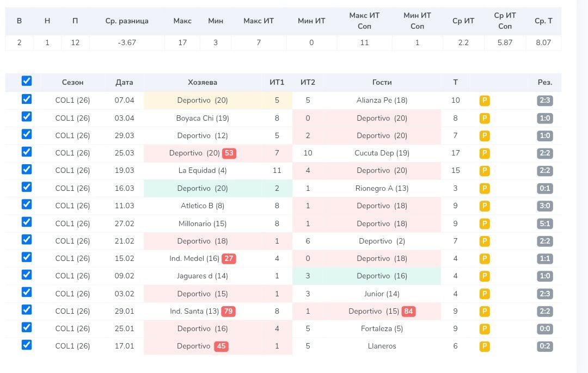Click the yellow P badge in the 17.01 row
Viewport: 588px width, 373px height.
click(x=485, y=346)
